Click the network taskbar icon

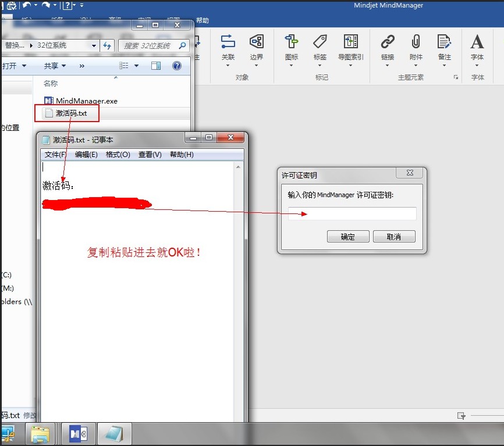[x=8, y=434]
